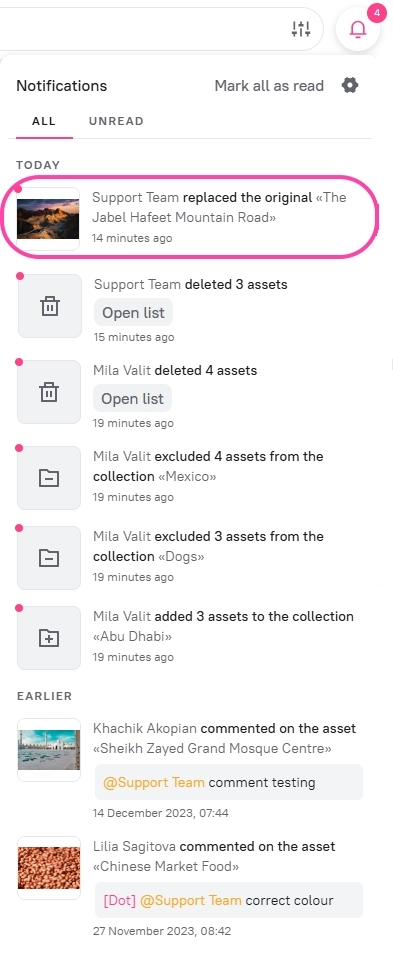Viewport: 393px width, 957px height.
Task: Click the [Dot] tag in comment
Action: point(120,900)
